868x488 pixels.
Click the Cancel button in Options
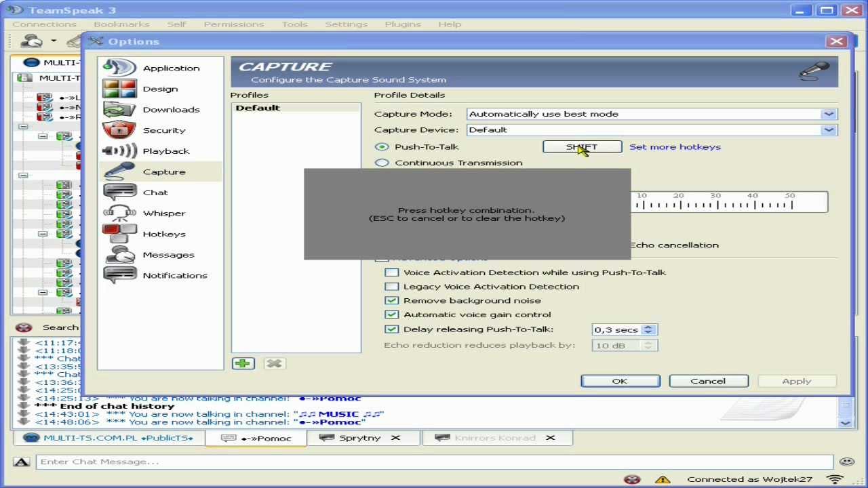coord(708,381)
